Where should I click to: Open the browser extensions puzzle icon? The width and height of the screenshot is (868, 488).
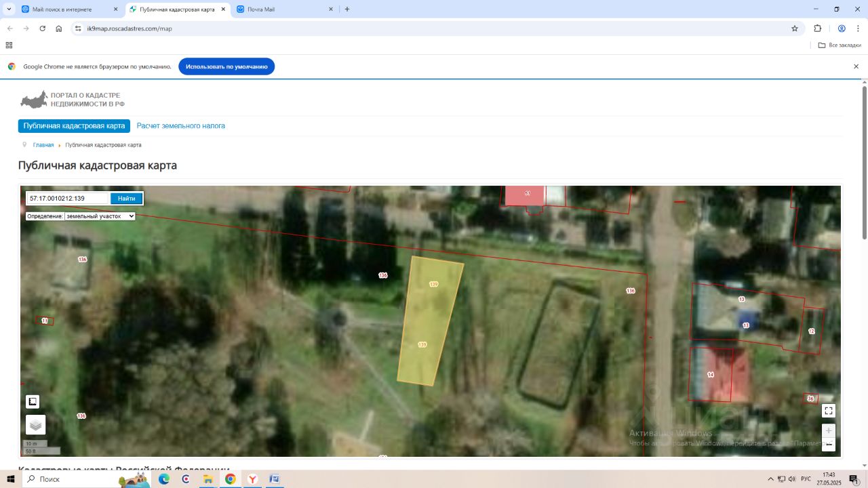pyautogui.click(x=817, y=28)
